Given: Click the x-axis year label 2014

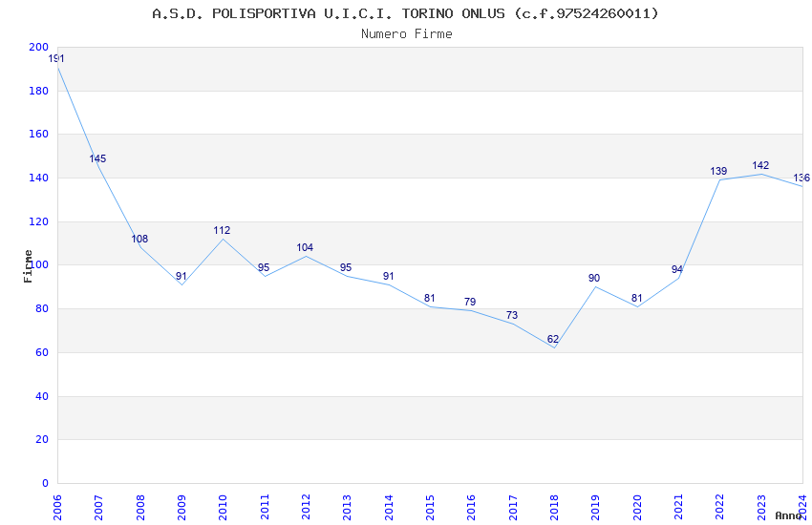Looking at the screenshot, I should (x=389, y=508).
